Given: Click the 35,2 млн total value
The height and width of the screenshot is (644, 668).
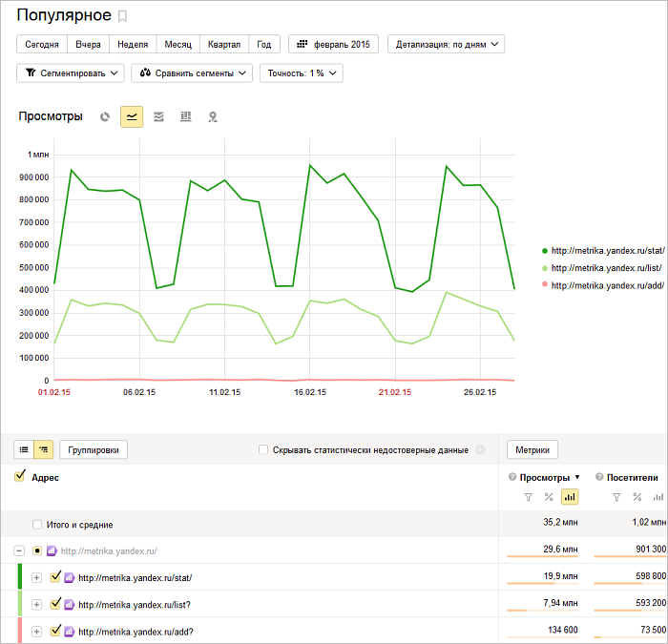Looking at the screenshot, I should click(560, 522).
